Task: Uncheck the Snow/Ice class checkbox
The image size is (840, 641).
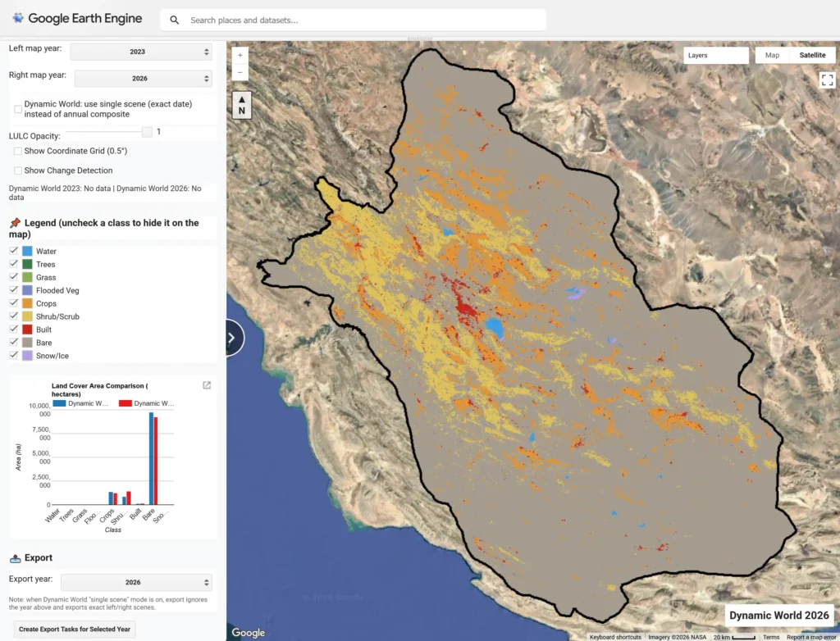Action: point(13,355)
